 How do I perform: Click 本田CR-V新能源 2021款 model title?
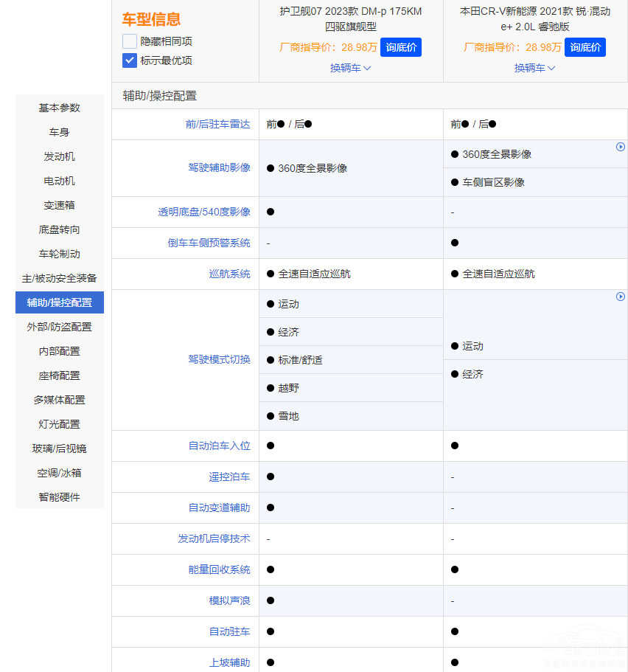tap(535, 18)
